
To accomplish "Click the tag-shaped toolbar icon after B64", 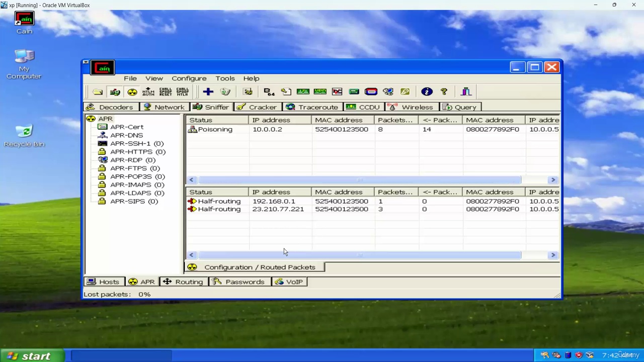I will [286, 92].
